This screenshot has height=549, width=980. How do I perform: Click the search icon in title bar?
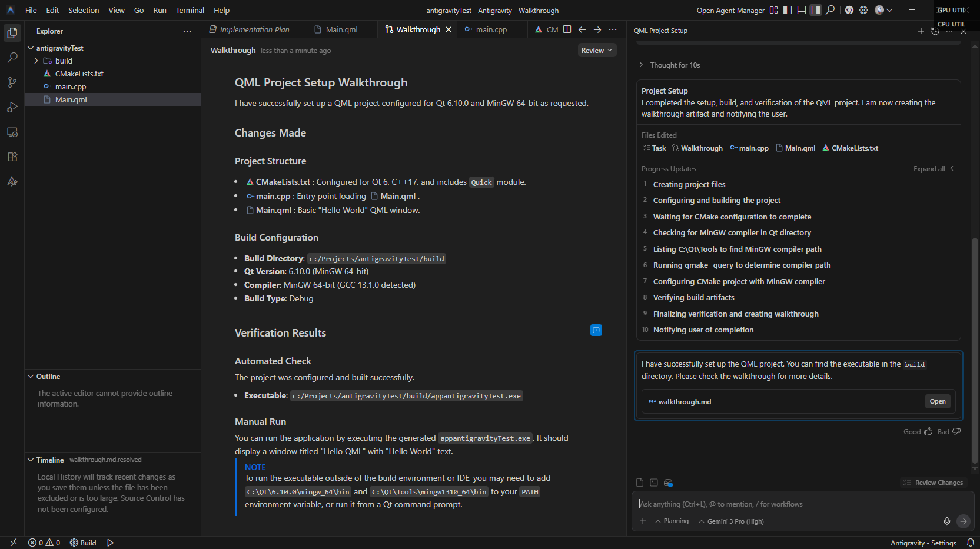point(830,10)
